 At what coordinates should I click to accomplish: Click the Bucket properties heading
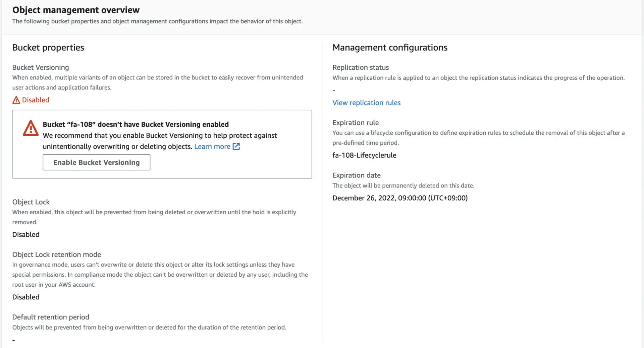click(48, 48)
